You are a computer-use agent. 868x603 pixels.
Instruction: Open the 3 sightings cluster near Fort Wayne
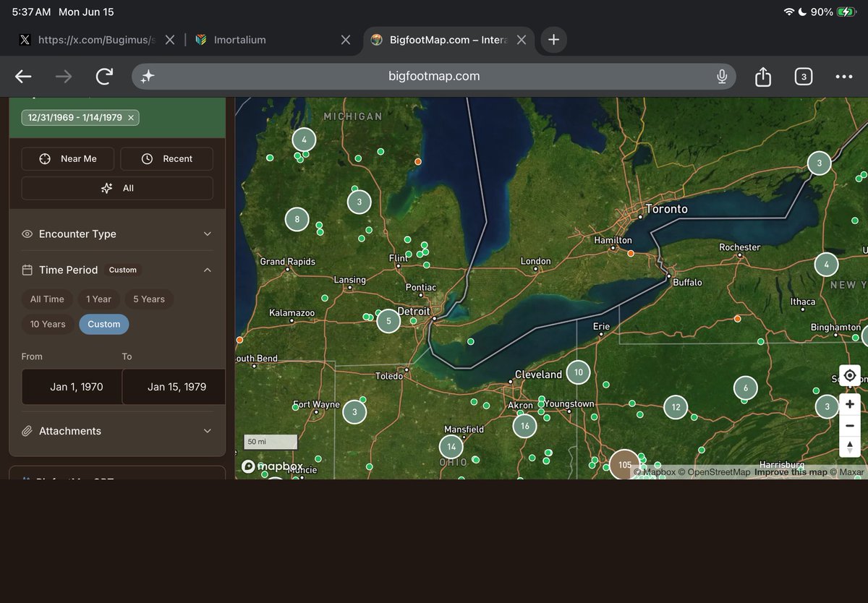tap(354, 412)
